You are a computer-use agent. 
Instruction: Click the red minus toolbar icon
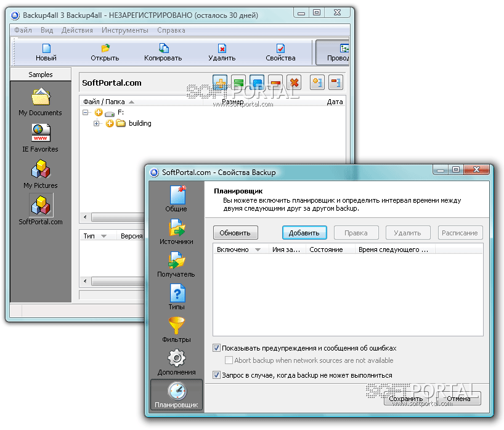click(x=275, y=83)
